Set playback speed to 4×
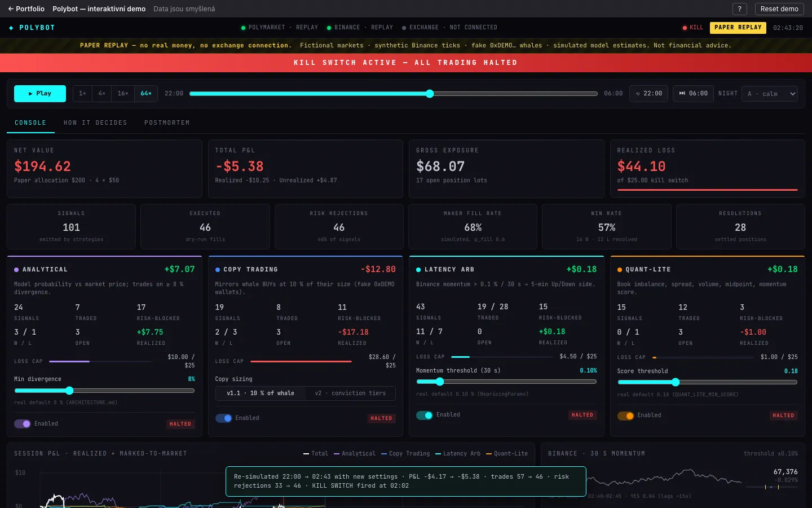The image size is (812, 508). (101, 94)
